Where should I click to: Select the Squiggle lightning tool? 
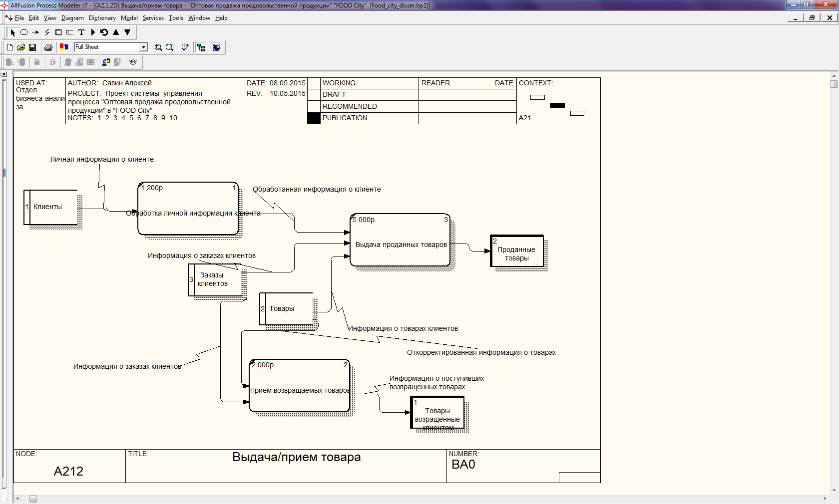click(x=47, y=32)
